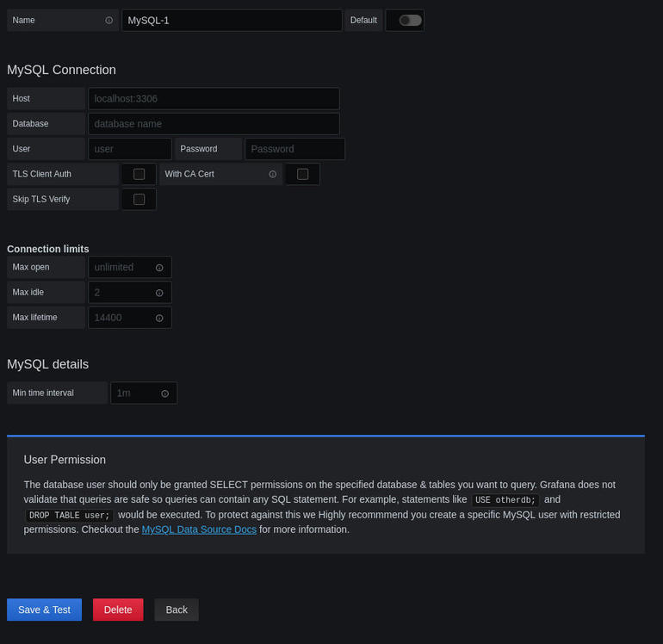663x644 pixels.
Task: Check the With CA Cert checkbox
Action: coord(302,174)
